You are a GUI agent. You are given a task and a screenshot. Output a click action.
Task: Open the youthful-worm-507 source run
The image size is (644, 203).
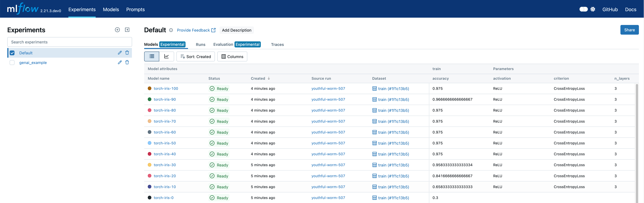328,88
